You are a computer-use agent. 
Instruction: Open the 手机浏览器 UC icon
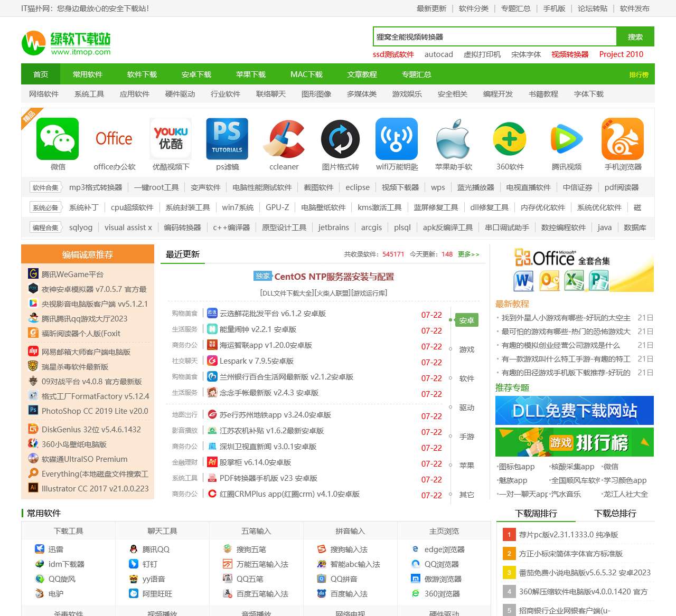pos(623,139)
